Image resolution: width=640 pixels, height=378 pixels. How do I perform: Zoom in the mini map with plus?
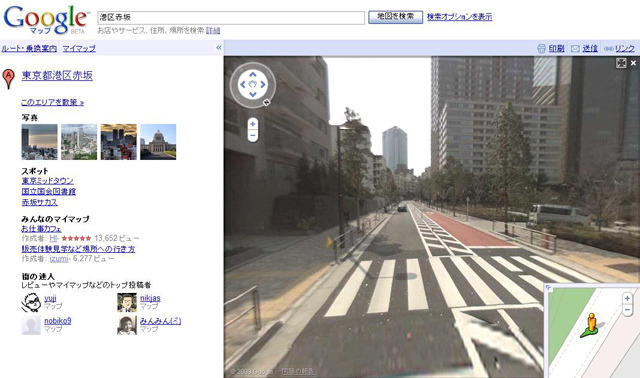coord(628,298)
